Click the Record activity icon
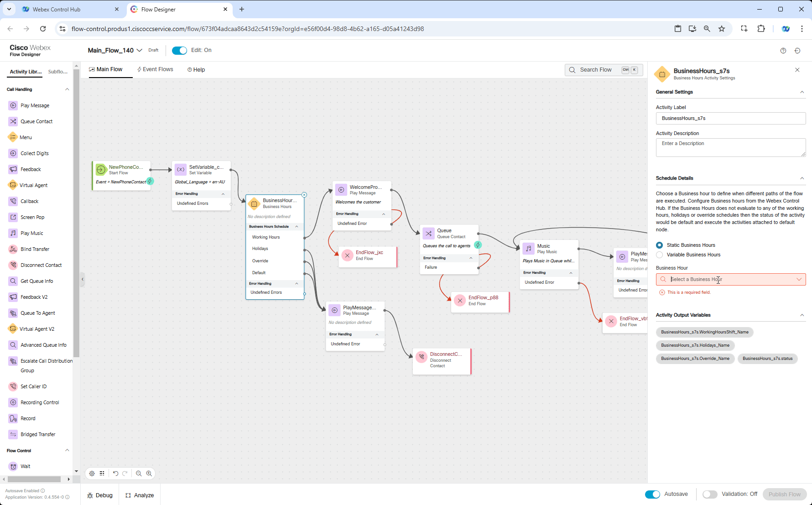The image size is (812, 505). pos(13,418)
